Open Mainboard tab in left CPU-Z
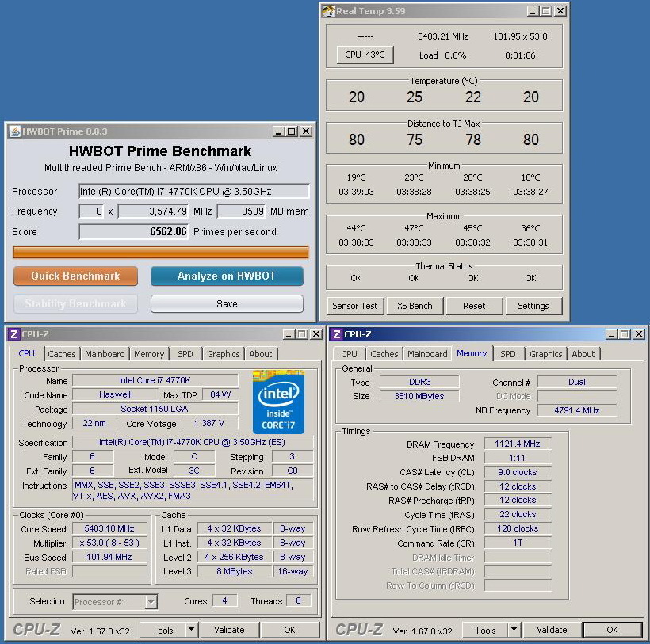The height and width of the screenshot is (644, 650). [x=105, y=354]
